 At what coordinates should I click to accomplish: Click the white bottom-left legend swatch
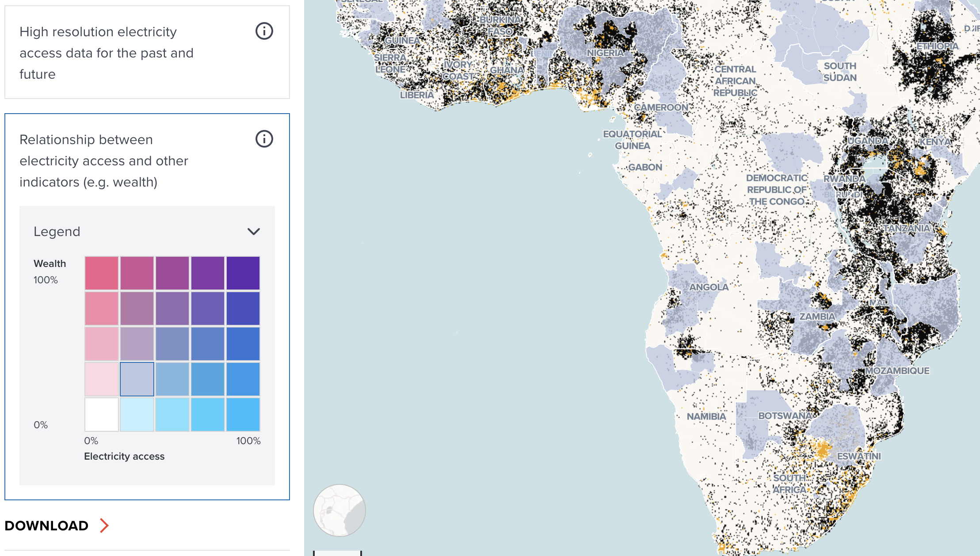[x=102, y=415]
